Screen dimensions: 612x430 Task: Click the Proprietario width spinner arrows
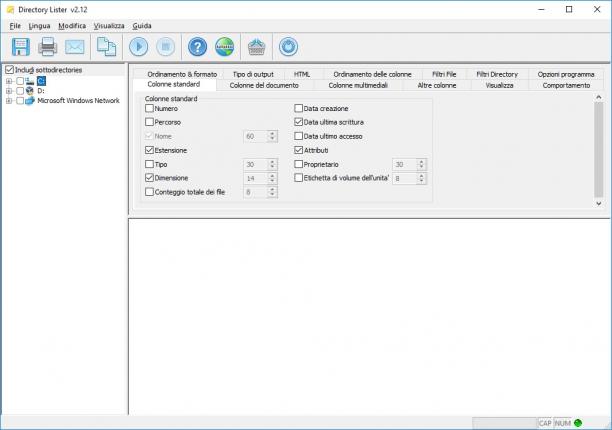(x=422, y=164)
